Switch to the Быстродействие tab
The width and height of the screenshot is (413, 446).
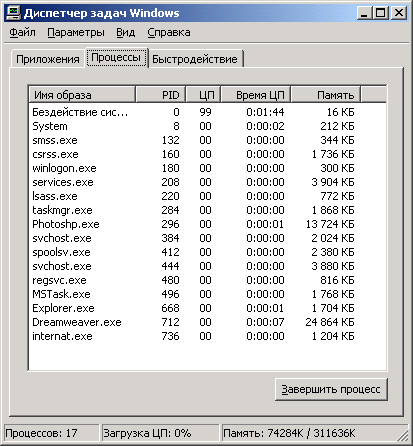click(195, 59)
